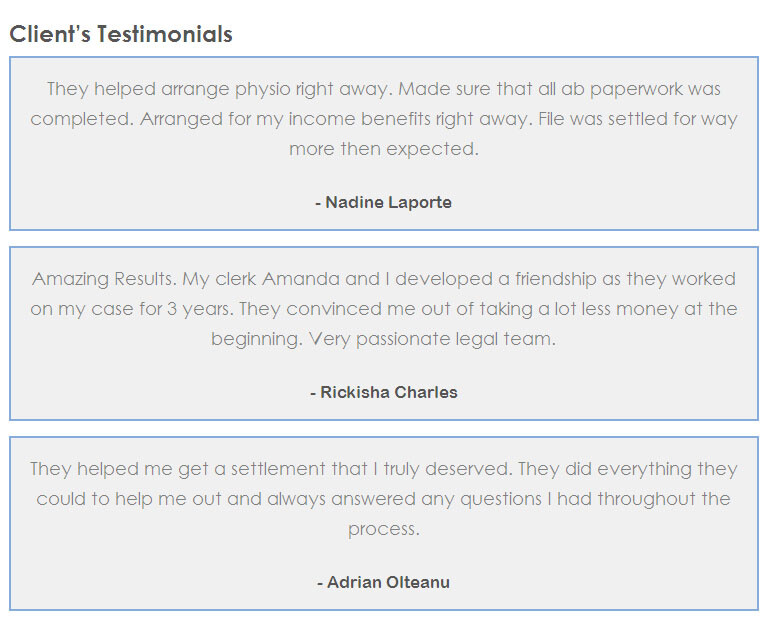Click text 'could to help me out'
The image size is (778, 621).
pyautogui.click(x=129, y=499)
